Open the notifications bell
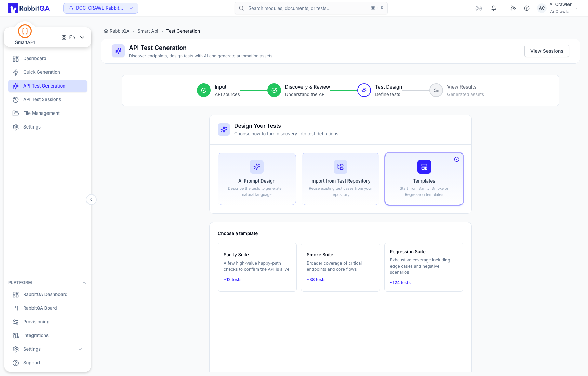 click(x=494, y=8)
